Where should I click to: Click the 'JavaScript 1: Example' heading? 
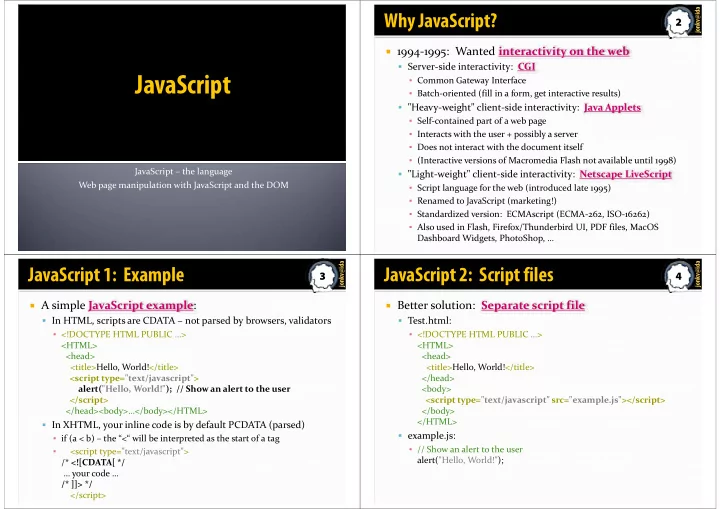[x=106, y=275]
